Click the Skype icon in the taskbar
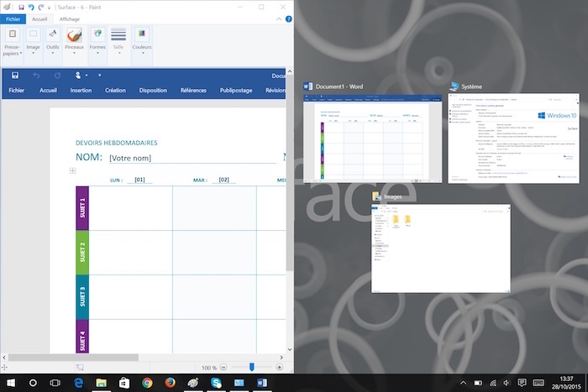This screenshot has height=392, width=588. pos(216,383)
